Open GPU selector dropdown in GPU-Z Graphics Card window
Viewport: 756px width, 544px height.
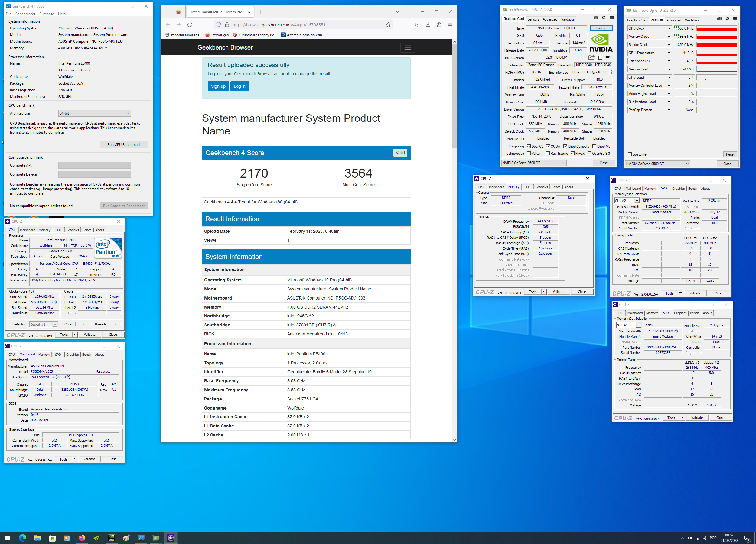pos(534,163)
